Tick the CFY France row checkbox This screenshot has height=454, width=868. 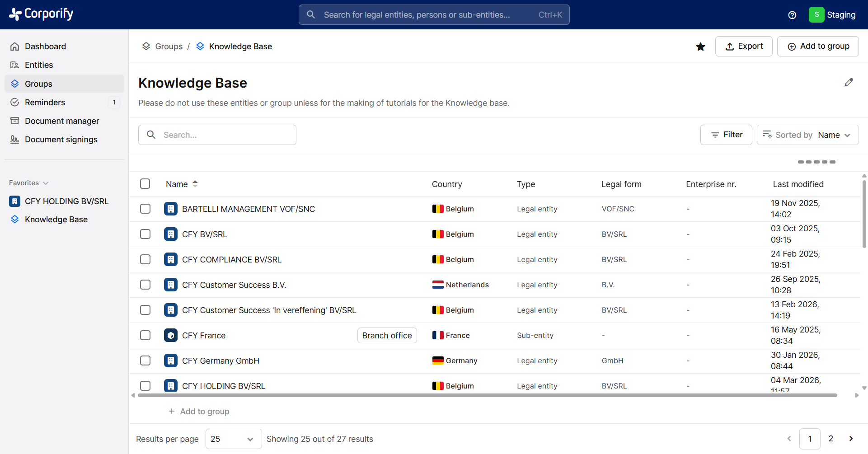[145, 335]
